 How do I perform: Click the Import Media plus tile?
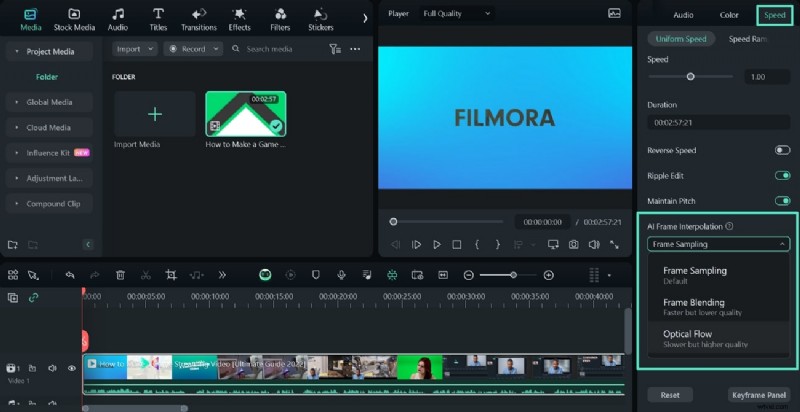click(155, 114)
